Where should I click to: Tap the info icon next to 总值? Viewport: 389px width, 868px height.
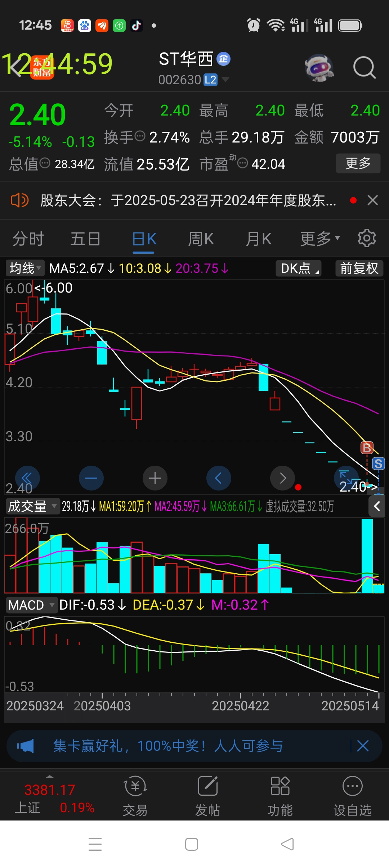coord(45,163)
